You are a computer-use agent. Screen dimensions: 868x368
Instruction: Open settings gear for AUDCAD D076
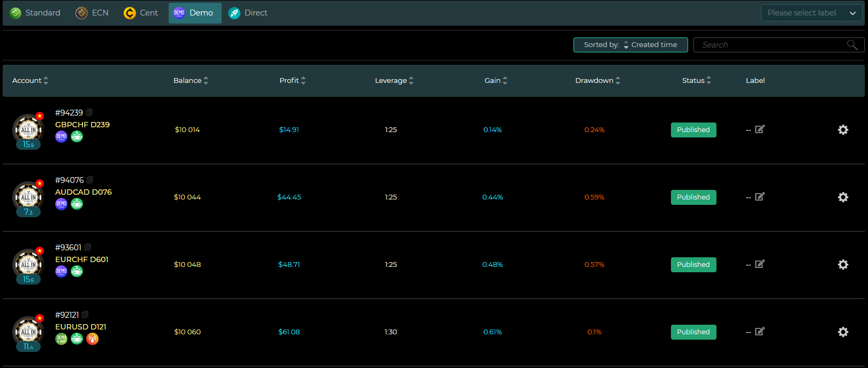coord(843,197)
